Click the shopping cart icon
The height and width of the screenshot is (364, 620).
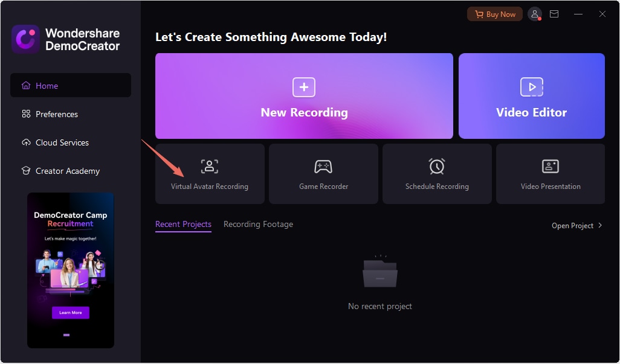coord(479,14)
